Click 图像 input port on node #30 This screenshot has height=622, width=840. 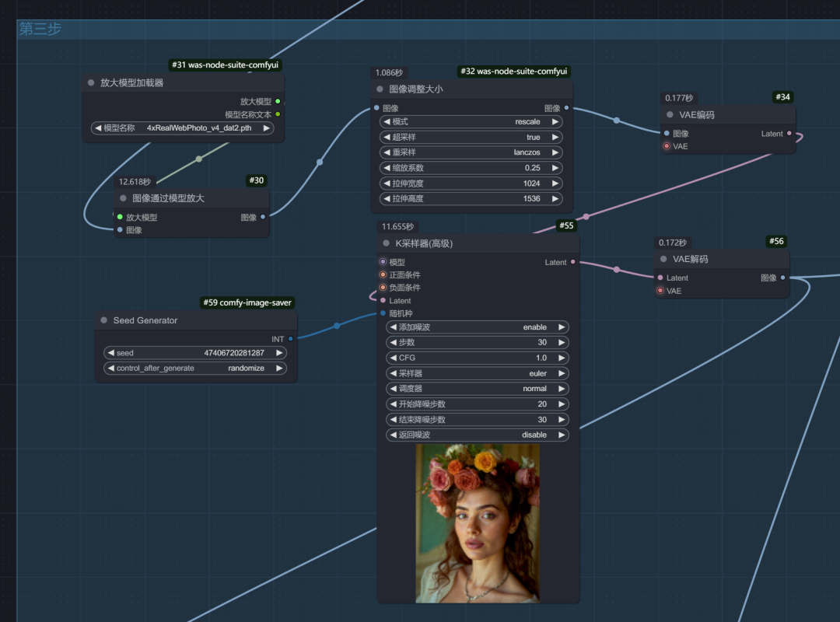(120, 230)
